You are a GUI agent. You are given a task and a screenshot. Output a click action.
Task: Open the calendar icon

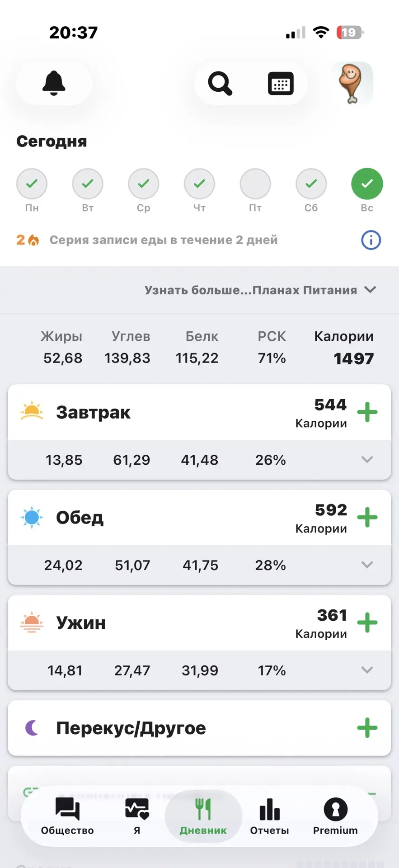(281, 84)
